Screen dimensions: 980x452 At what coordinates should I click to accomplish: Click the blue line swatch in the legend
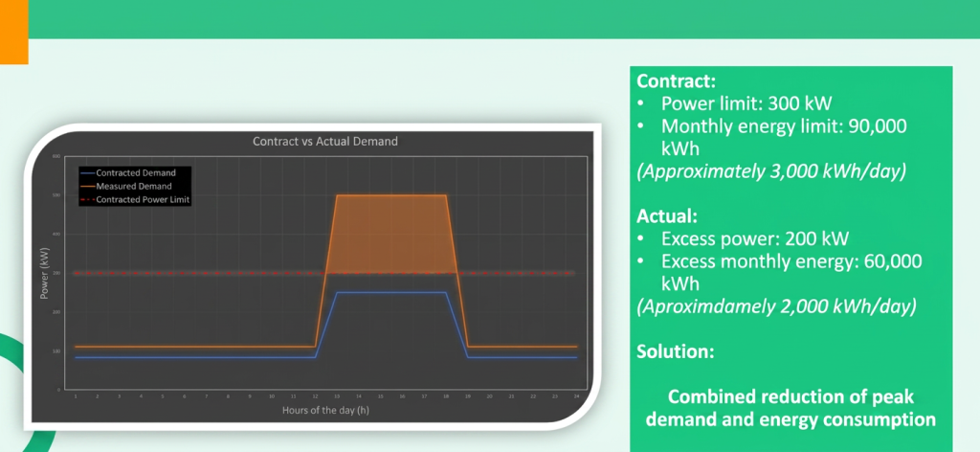[87, 173]
